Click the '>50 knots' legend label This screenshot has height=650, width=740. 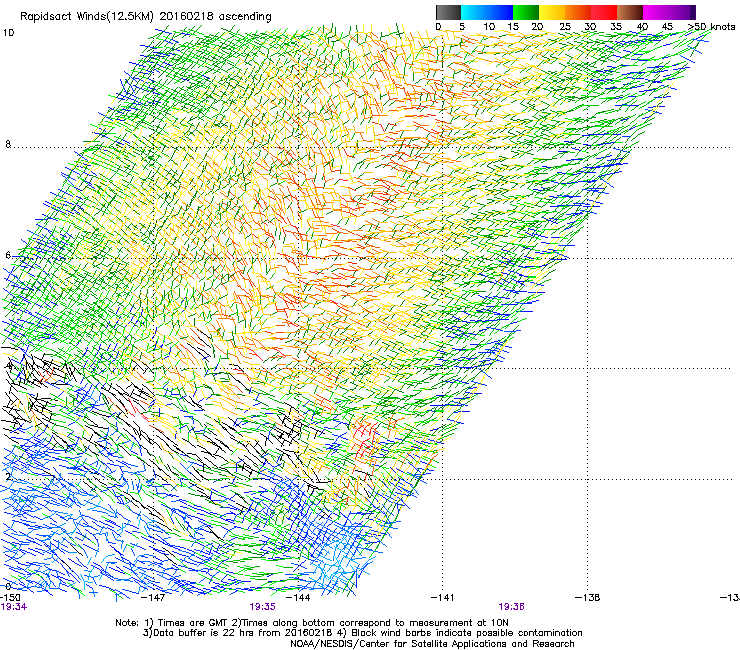711,27
